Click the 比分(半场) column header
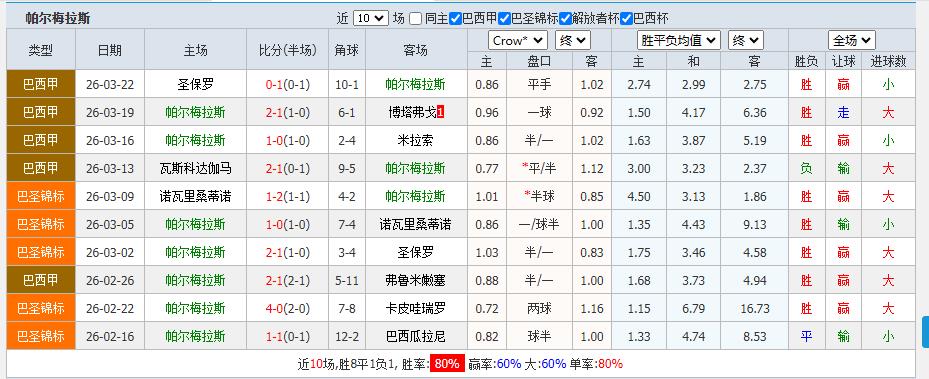Image resolution: width=929 pixels, height=379 pixels. coord(287,50)
